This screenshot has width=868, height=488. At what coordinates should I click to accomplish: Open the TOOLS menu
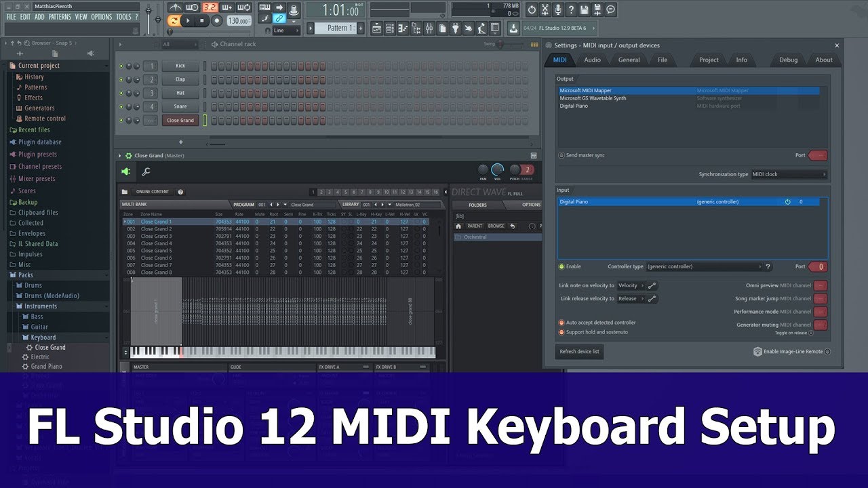[123, 17]
